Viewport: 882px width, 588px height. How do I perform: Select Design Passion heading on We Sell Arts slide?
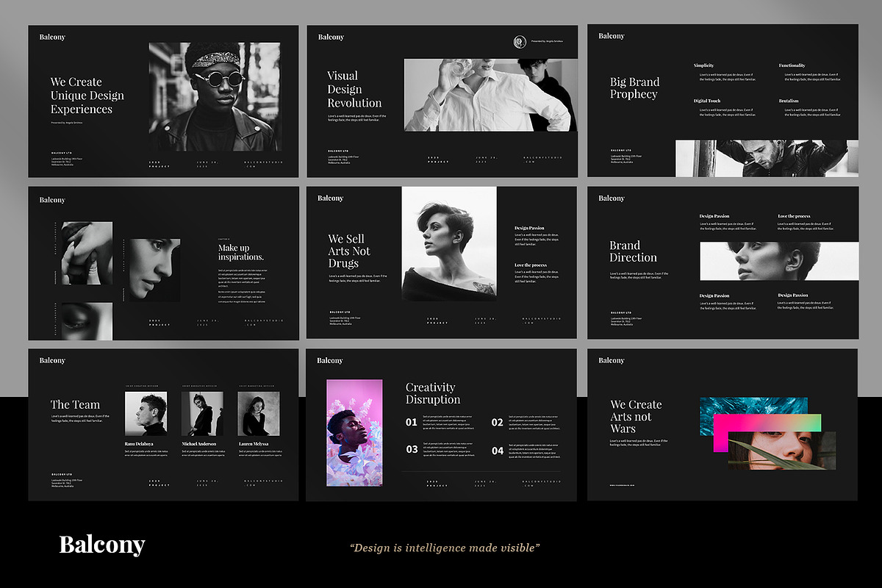pos(529,228)
